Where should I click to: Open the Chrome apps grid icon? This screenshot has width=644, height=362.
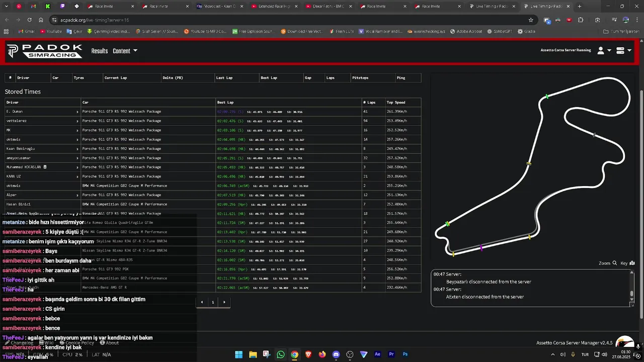pyautogui.click(x=6, y=31)
